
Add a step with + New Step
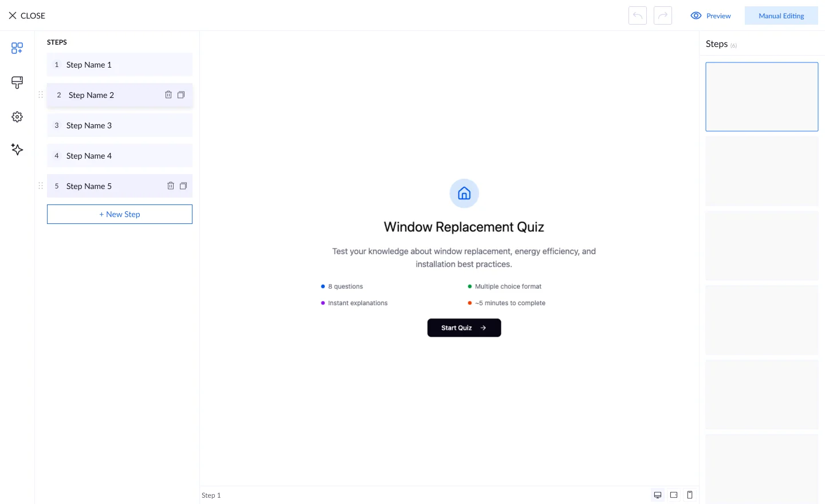click(120, 214)
